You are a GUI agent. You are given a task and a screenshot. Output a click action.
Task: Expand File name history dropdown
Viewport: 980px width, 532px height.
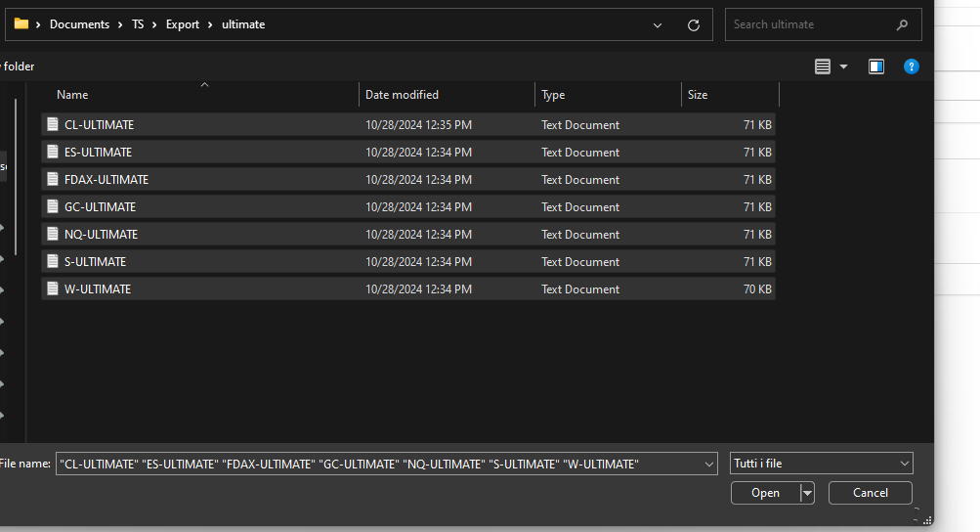point(708,464)
